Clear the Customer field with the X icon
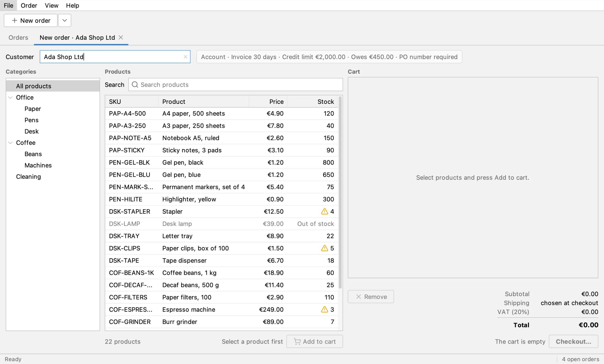 tap(185, 57)
